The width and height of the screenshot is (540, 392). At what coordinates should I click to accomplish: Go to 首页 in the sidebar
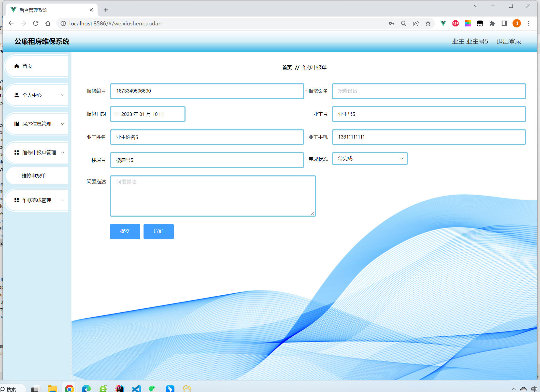tap(27, 66)
